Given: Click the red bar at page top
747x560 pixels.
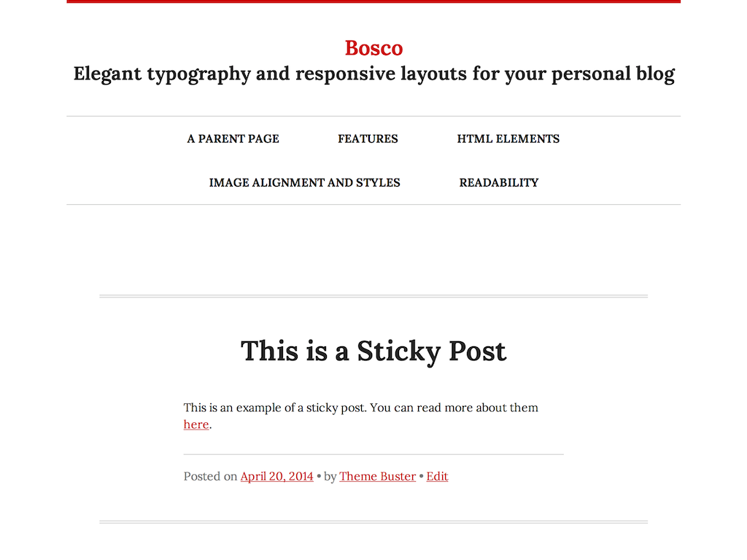Looking at the screenshot, I should [373, 1].
